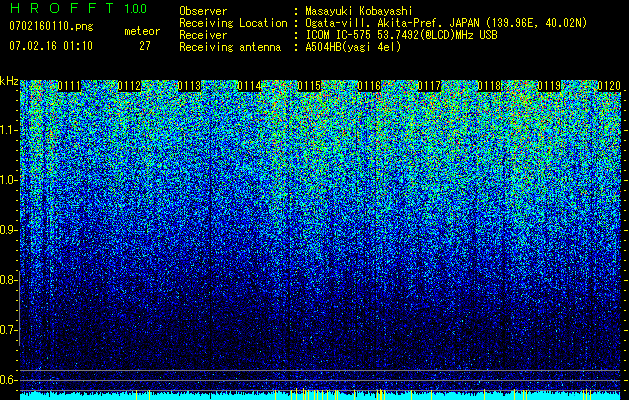Click the 0112 time marker
Image resolution: width=629 pixels, height=400 pixels.
tap(129, 86)
